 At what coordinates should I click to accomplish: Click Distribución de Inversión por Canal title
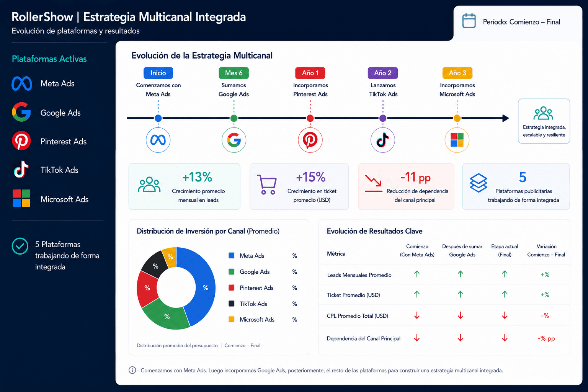(x=208, y=231)
